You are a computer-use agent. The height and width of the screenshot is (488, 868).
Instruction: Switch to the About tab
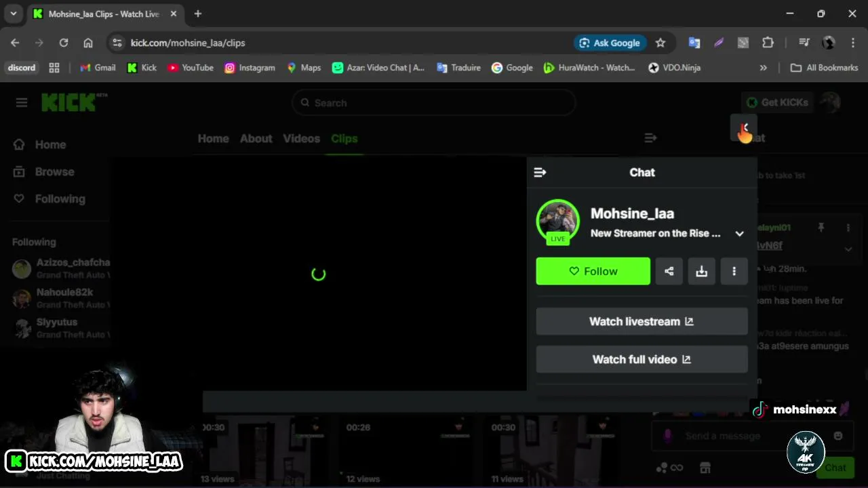[256, 138]
